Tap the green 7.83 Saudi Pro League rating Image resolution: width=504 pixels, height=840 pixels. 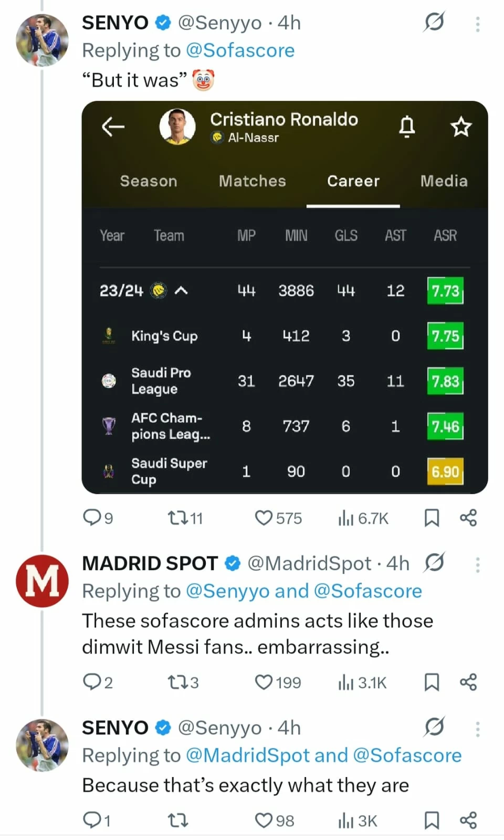tap(445, 381)
